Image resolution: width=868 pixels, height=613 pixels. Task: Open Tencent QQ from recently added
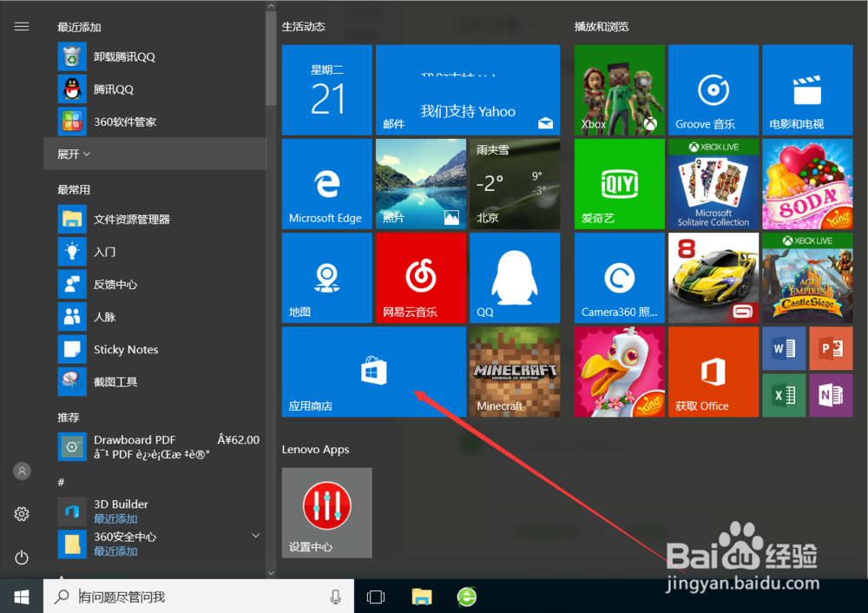coord(155,89)
